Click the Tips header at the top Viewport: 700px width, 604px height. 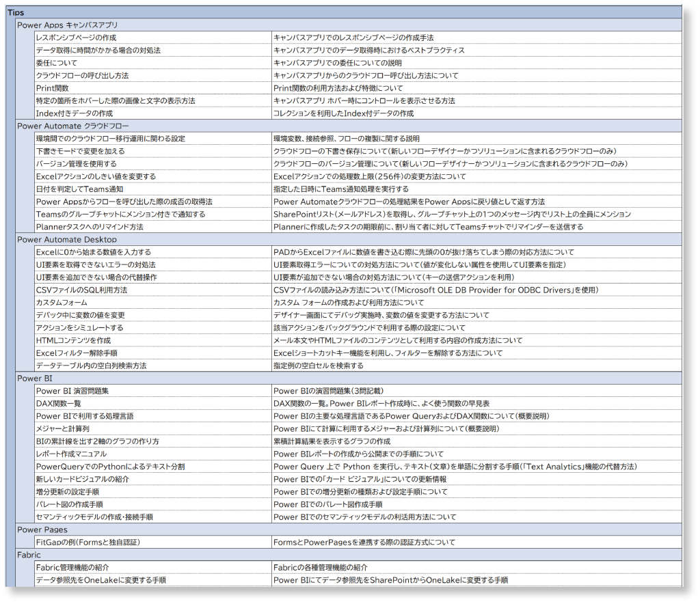[x=16, y=12]
